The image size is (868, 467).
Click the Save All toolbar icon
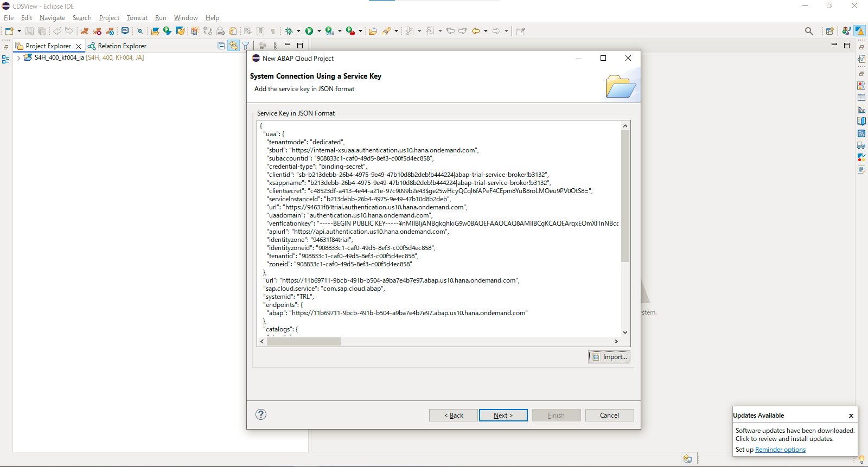click(42, 31)
